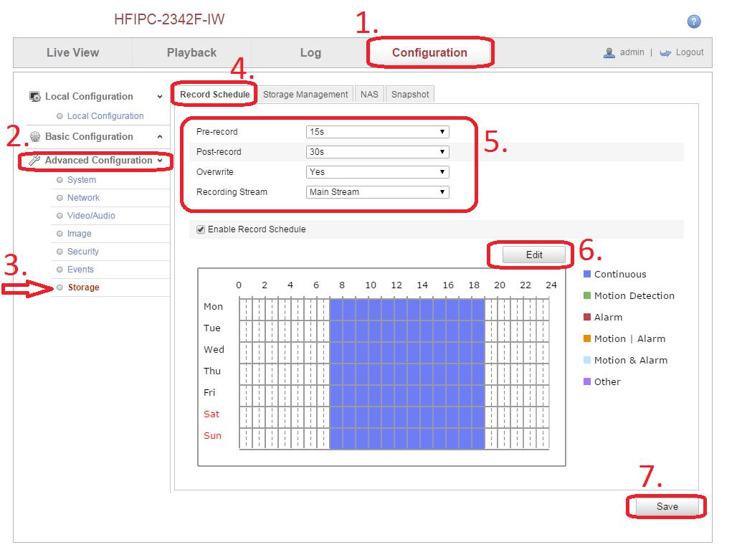
Task: Switch to the Storage Management tab
Action: coord(305,95)
